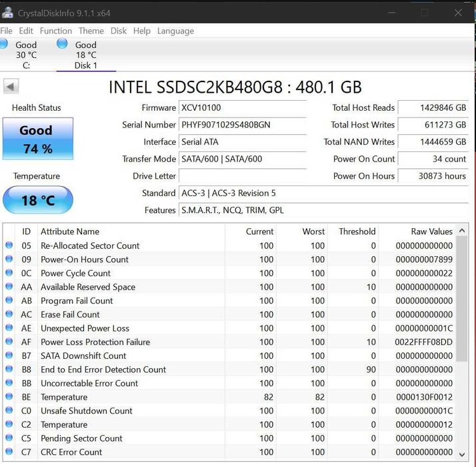
Task: Open the File menu
Action: pos(7,31)
